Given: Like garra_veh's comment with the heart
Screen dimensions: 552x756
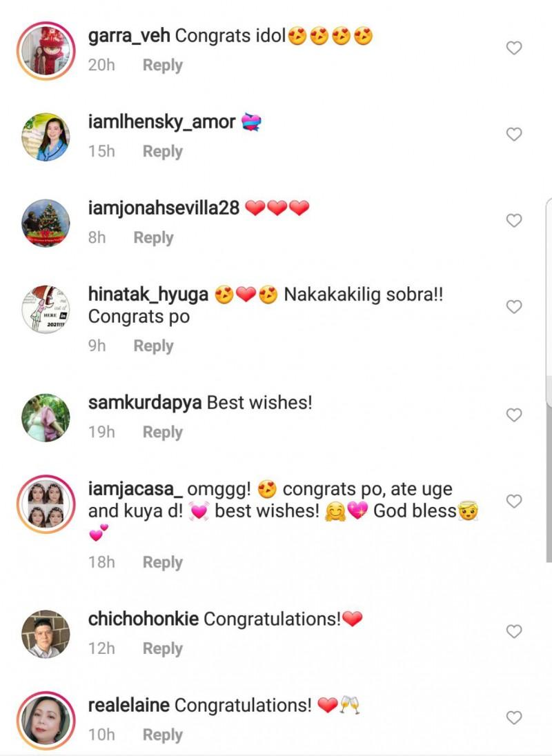Looking at the screenshot, I should [x=514, y=48].
